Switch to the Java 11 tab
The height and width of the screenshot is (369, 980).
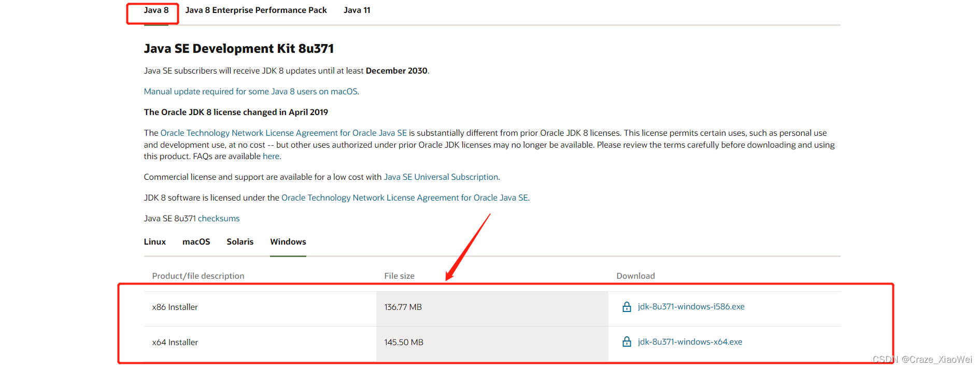click(357, 10)
